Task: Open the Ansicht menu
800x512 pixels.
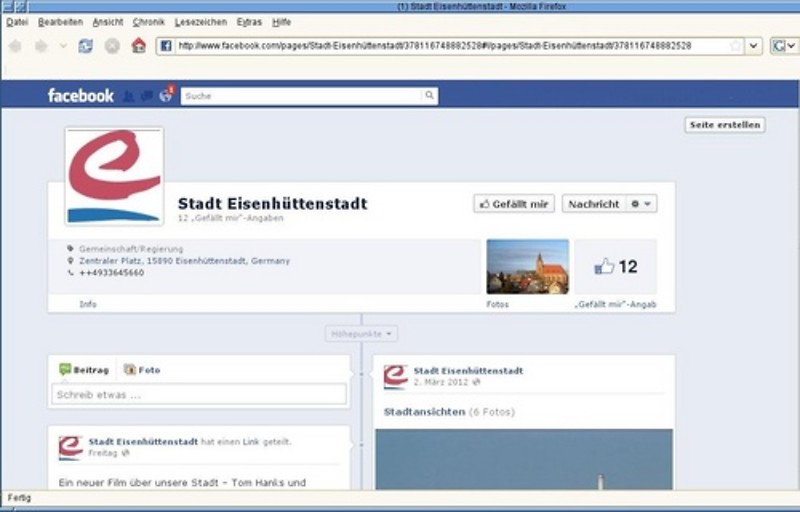Action: (x=108, y=22)
